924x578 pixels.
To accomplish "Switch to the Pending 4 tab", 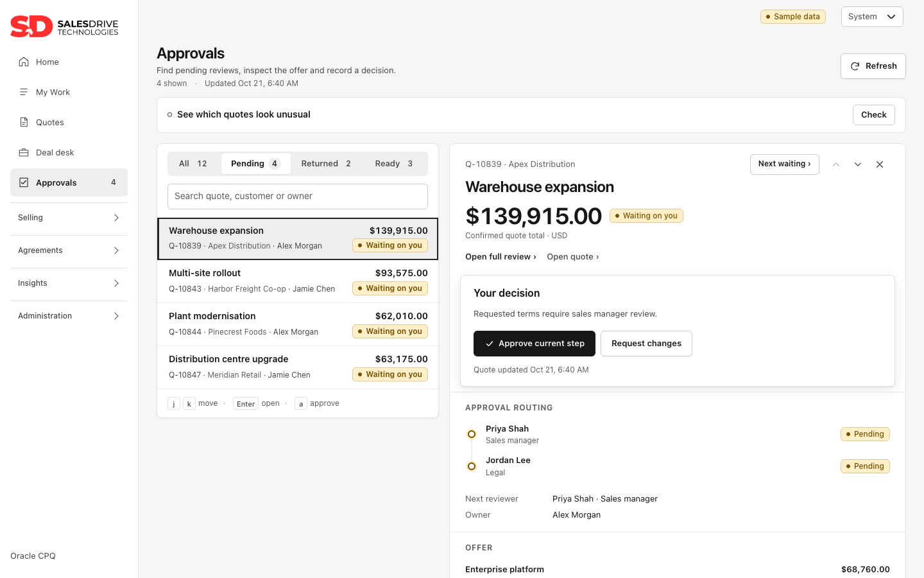I will 255,164.
